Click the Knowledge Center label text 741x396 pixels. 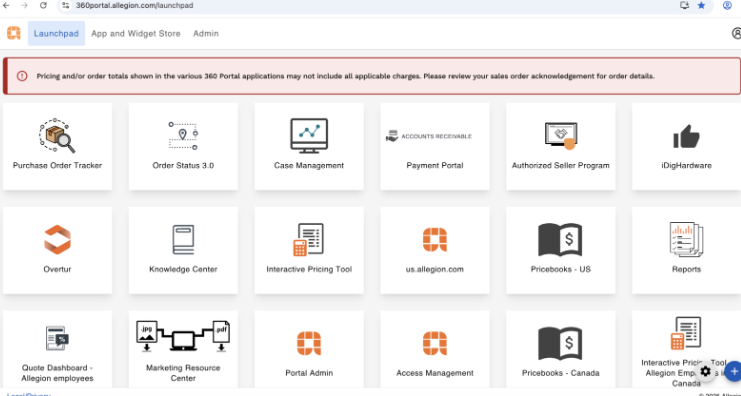(183, 269)
